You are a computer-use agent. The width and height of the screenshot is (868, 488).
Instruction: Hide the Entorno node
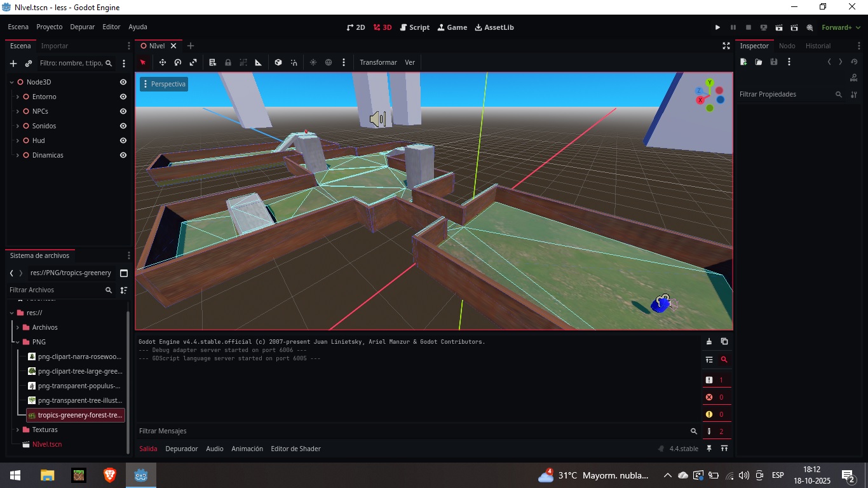click(x=123, y=97)
